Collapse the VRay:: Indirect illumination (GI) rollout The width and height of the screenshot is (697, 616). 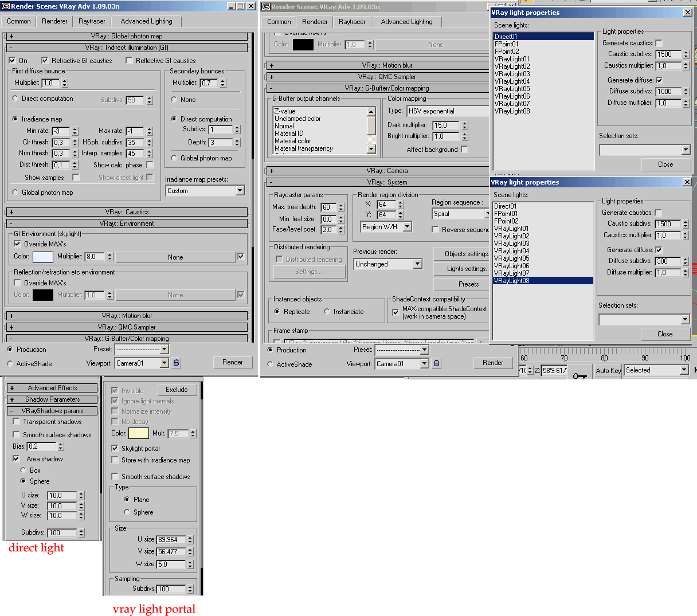(x=127, y=48)
